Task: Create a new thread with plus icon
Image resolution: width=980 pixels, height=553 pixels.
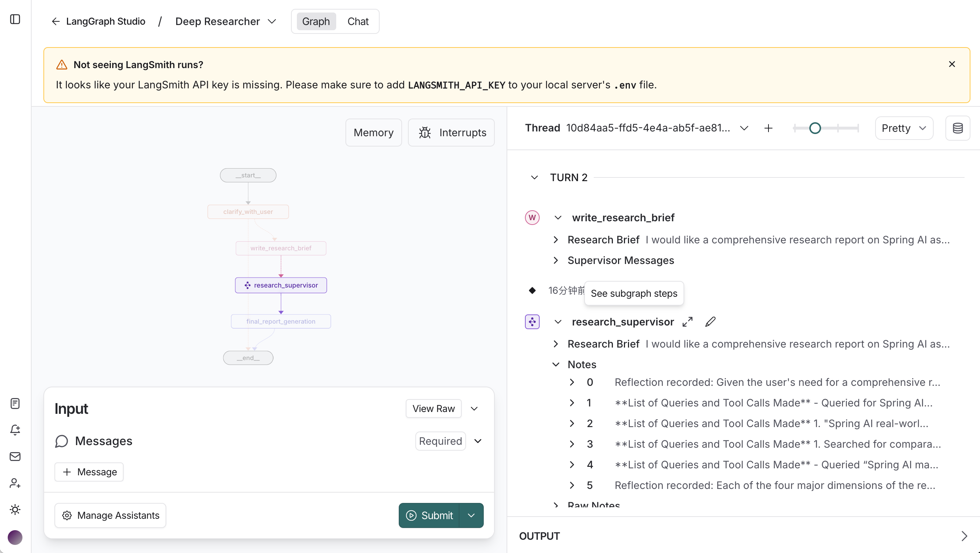Action: coord(768,128)
